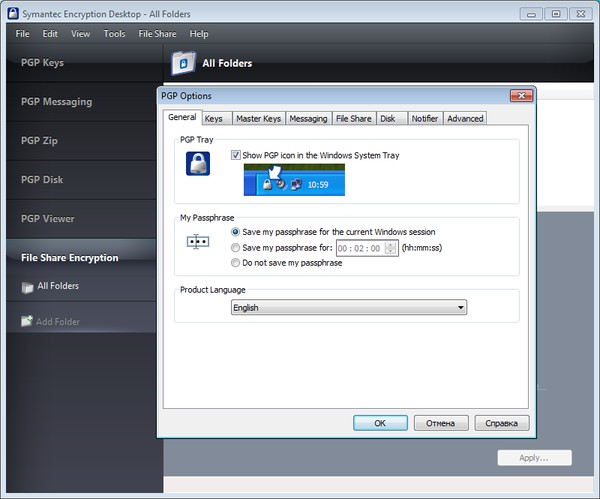Select Do not save my passphrase
This screenshot has width=600, height=499.
[236, 263]
